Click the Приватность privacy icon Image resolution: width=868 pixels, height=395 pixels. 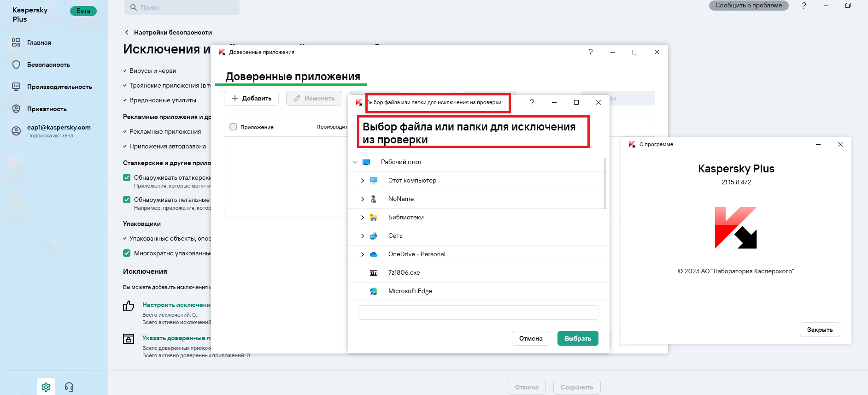[16, 109]
